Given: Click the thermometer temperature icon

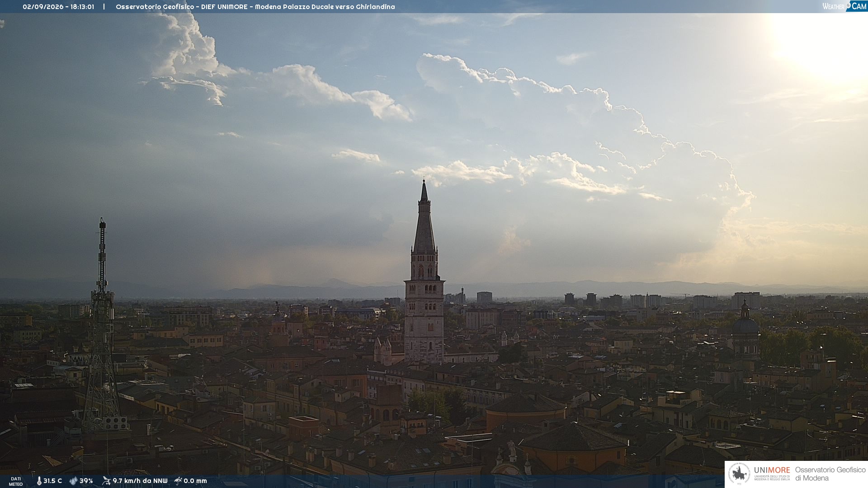Looking at the screenshot, I should (39, 481).
